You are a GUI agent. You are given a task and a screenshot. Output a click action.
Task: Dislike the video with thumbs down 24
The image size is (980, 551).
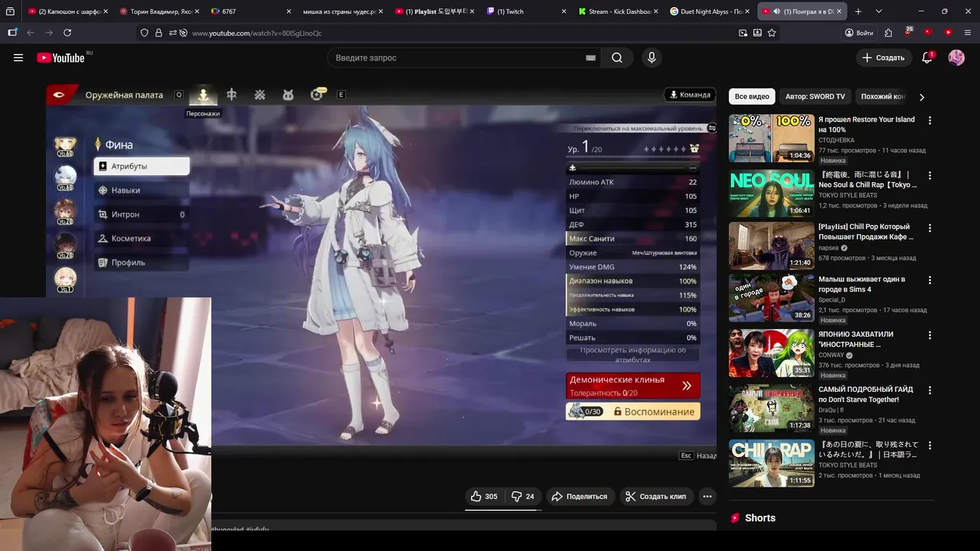[x=523, y=497]
